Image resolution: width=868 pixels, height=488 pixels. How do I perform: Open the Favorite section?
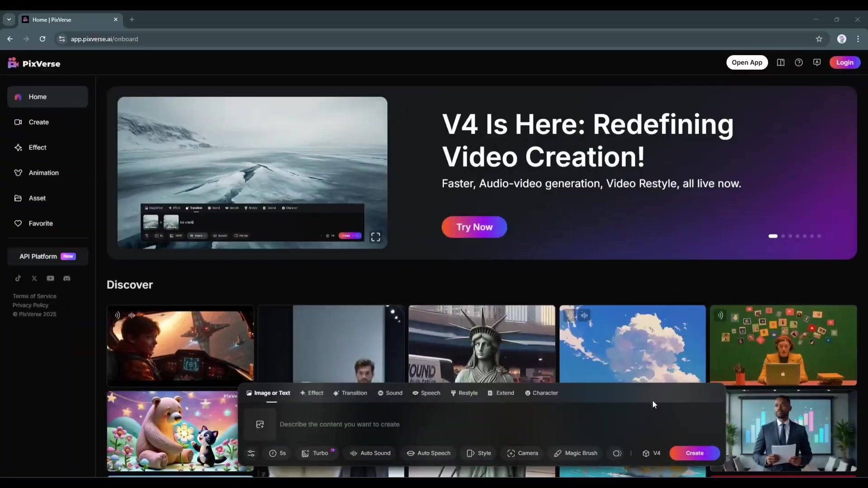(40, 223)
